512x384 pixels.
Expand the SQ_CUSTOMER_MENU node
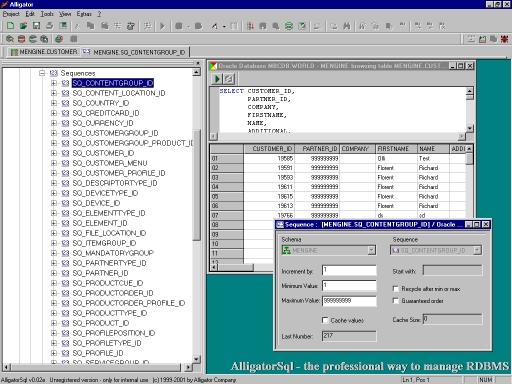coord(54,163)
